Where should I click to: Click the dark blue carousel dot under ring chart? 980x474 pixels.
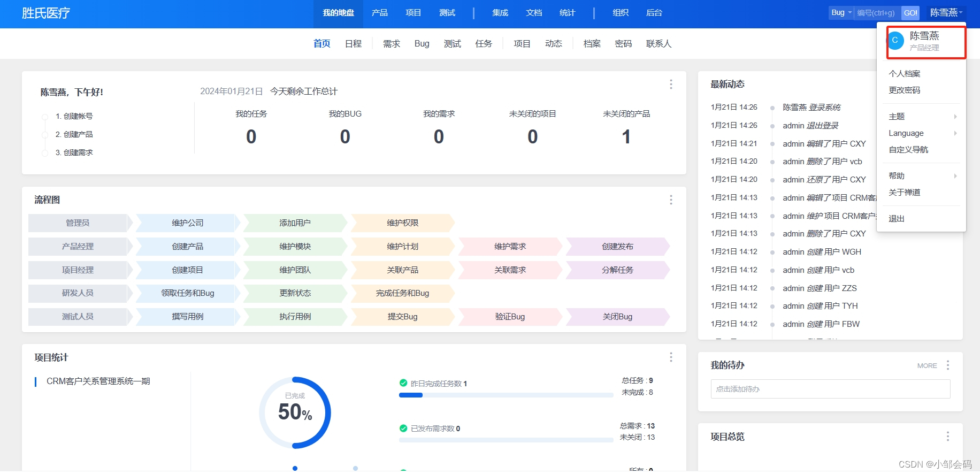click(295, 468)
